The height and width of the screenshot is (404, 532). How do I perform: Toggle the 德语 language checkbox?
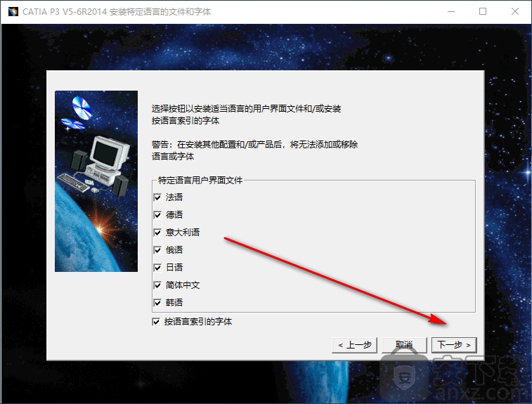coord(157,215)
